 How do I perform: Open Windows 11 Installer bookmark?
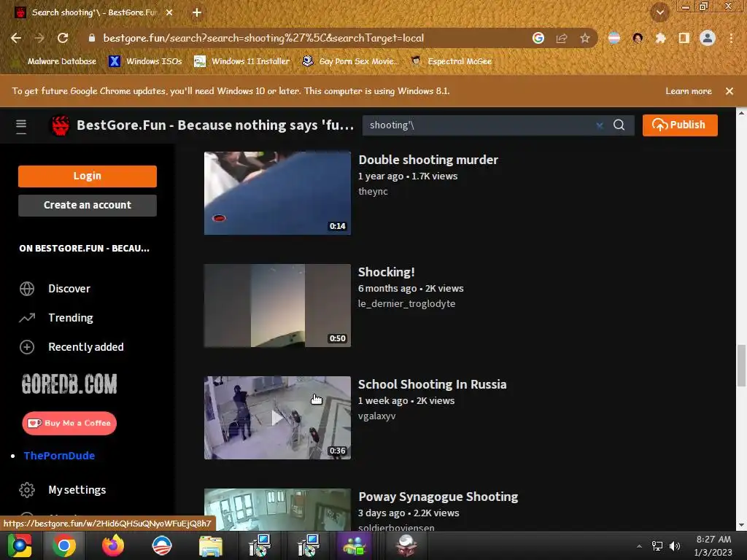click(242, 61)
